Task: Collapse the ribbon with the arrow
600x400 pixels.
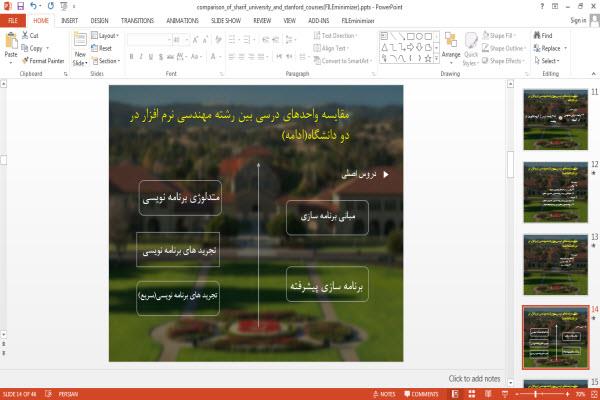Action: pyautogui.click(x=593, y=73)
